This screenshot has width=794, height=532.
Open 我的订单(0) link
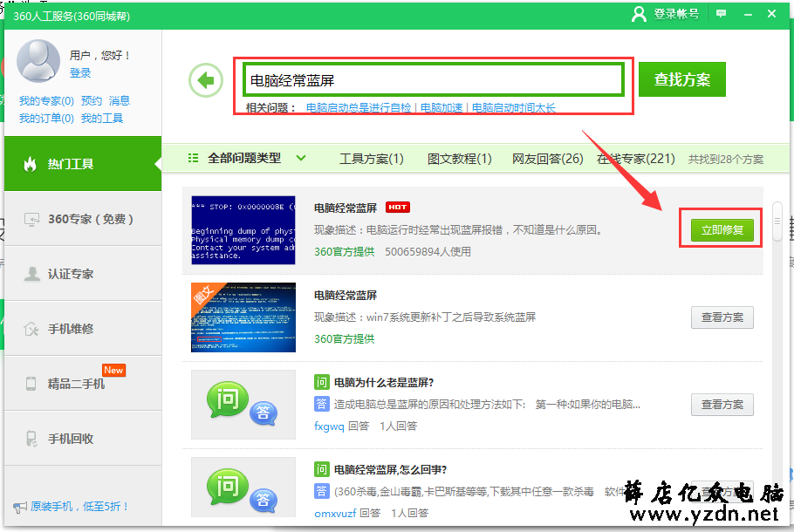46,119
